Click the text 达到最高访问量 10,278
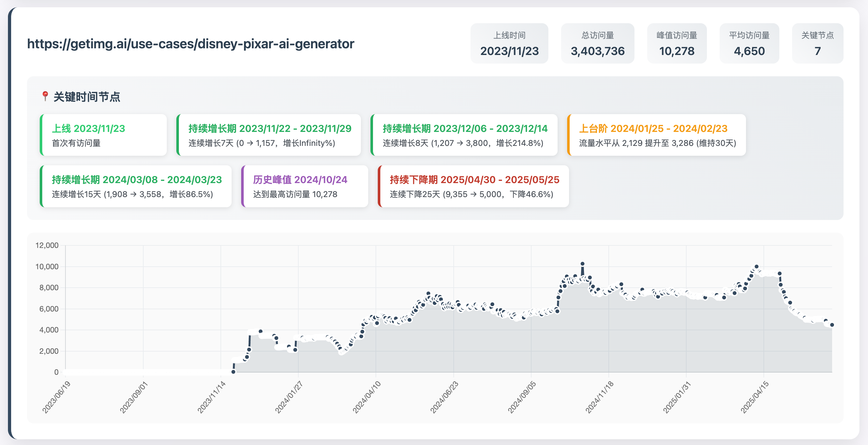 [295, 194]
